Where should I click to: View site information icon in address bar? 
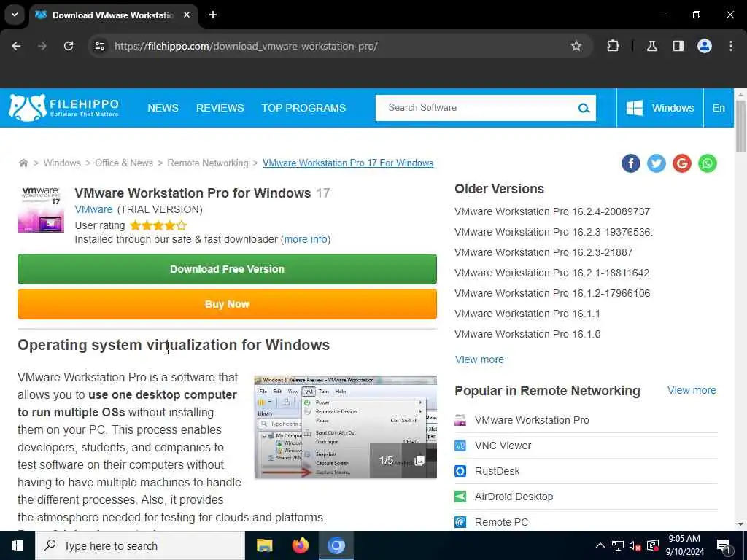[x=99, y=46]
